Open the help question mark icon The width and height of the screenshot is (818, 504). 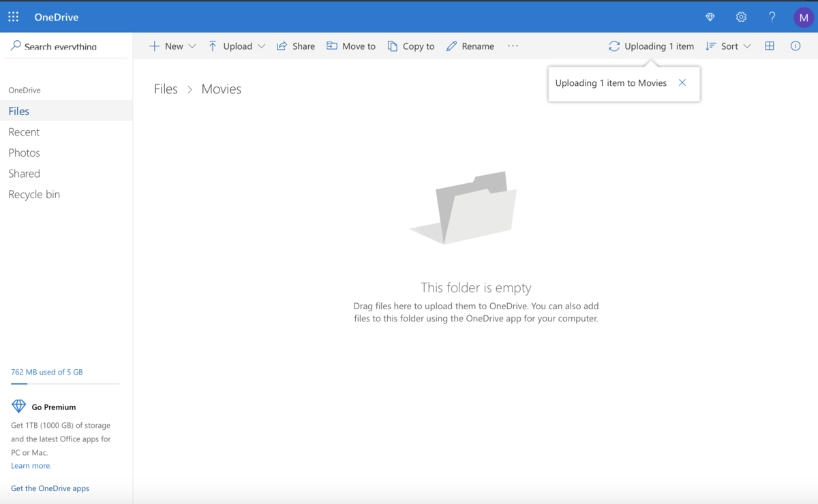point(772,17)
